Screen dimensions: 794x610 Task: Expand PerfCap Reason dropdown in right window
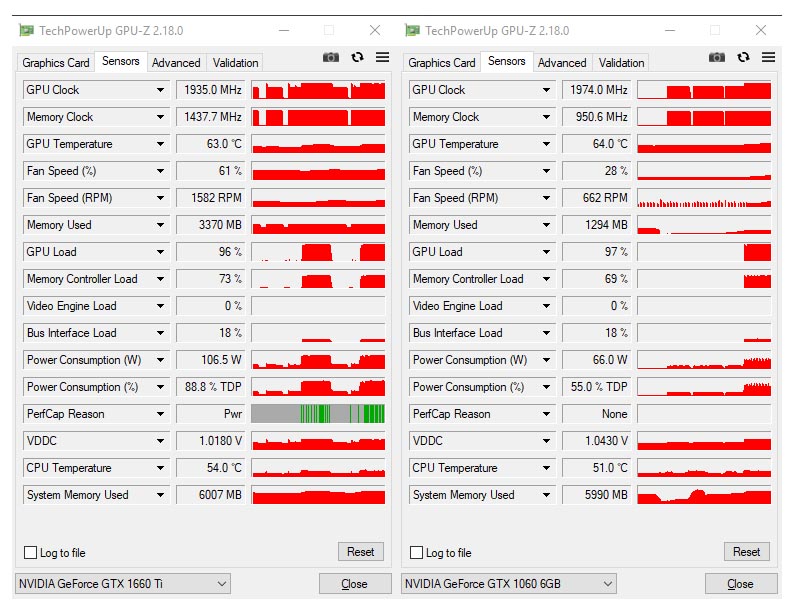(x=546, y=414)
